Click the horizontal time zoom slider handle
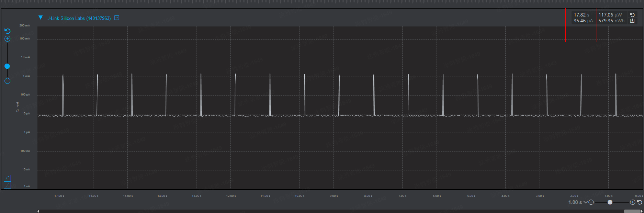The image size is (644, 213). click(x=610, y=202)
